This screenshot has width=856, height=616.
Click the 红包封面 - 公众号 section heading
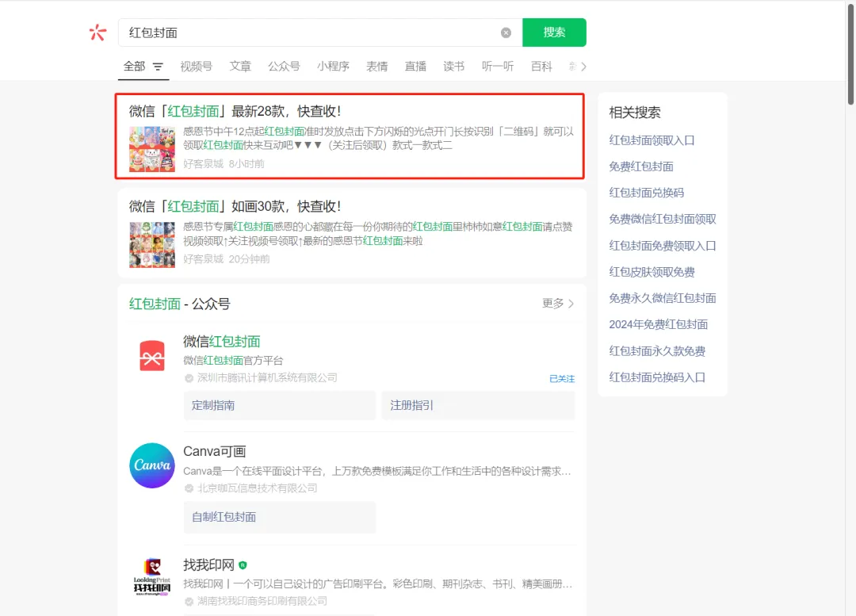pyautogui.click(x=180, y=304)
